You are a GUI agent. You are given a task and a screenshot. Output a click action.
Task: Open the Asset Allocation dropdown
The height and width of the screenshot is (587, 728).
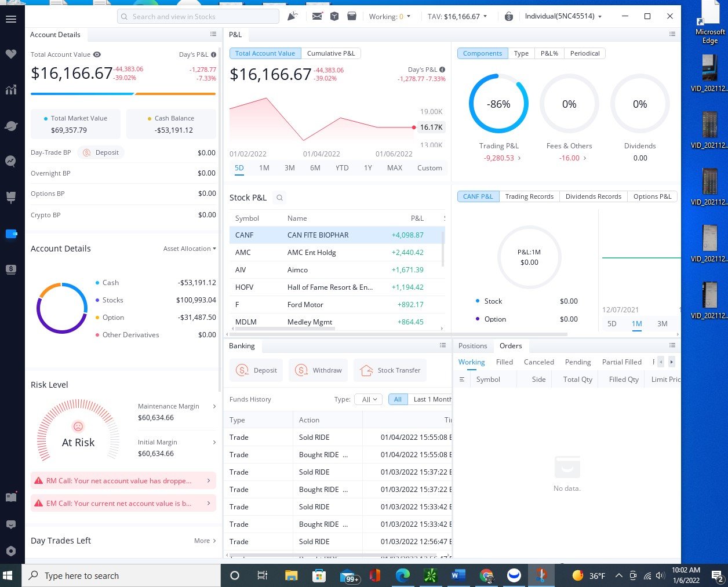[190, 249]
